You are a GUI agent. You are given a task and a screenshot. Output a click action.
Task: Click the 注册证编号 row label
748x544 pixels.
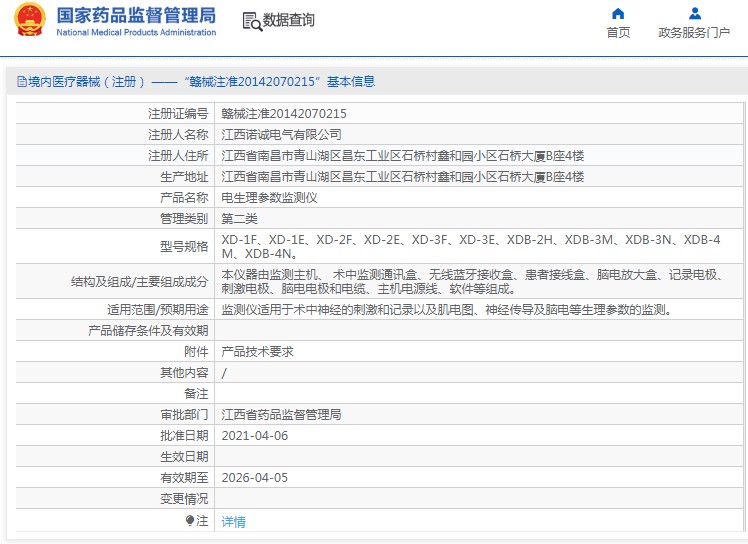(x=178, y=114)
